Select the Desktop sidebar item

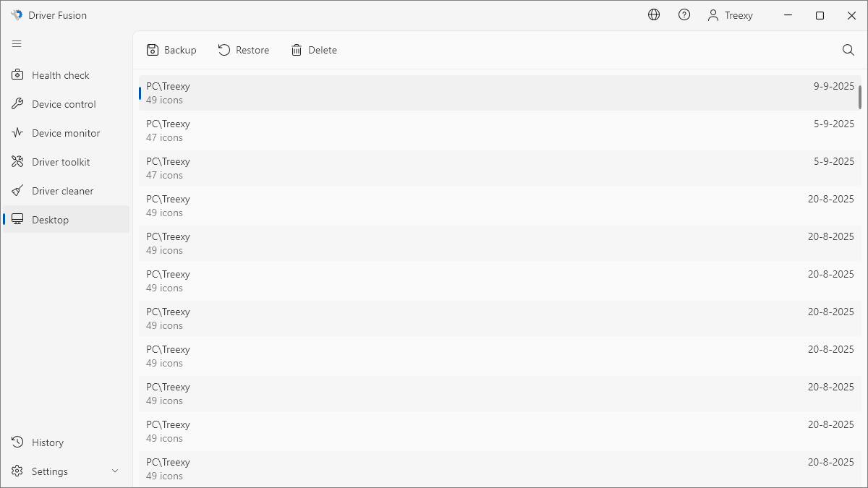pyautogui.click(x=51, y=220)
